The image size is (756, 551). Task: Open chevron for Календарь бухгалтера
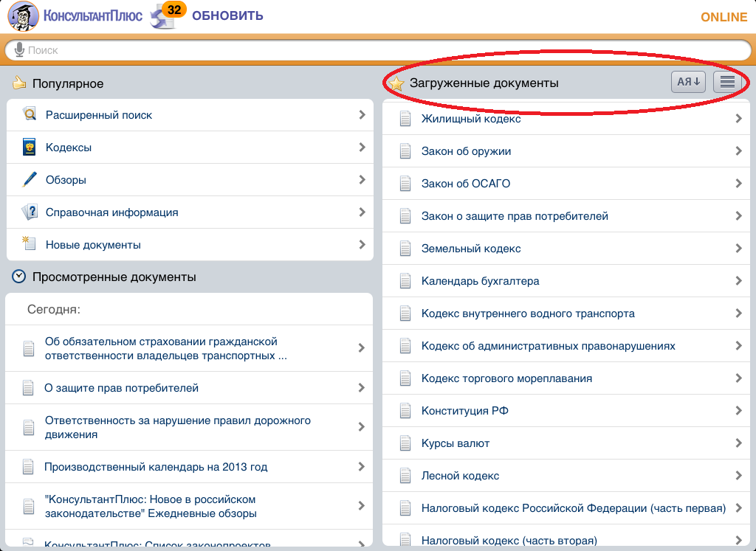[738, 281]
